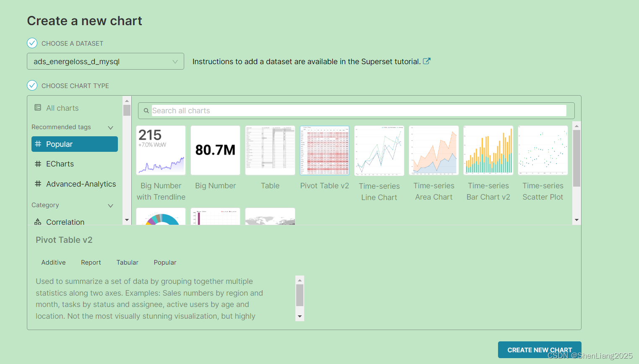Viewport: 639px width, 364px height.
Task: Click the down arrow on chart list scrollbar
Action: click(x=576, y=220)
